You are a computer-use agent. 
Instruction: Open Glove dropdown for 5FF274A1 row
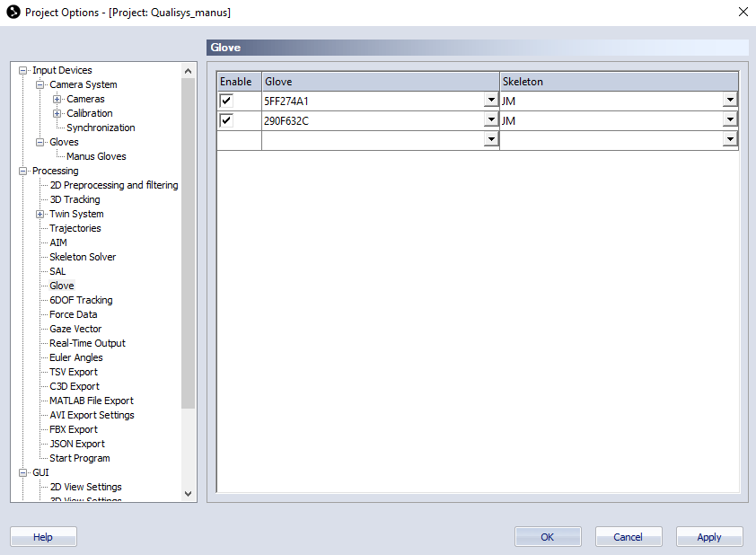(x=491, y=101)
